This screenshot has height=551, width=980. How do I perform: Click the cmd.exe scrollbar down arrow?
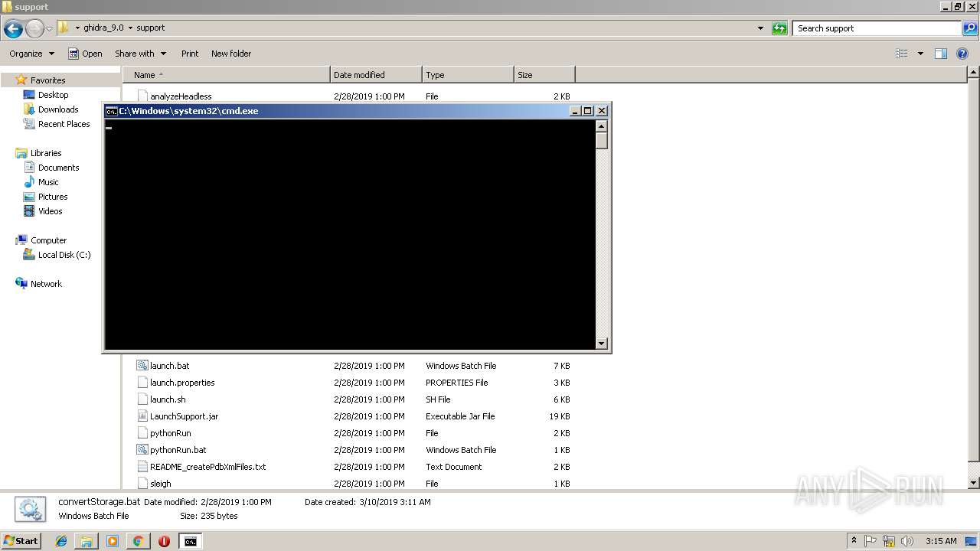(601, 344)
